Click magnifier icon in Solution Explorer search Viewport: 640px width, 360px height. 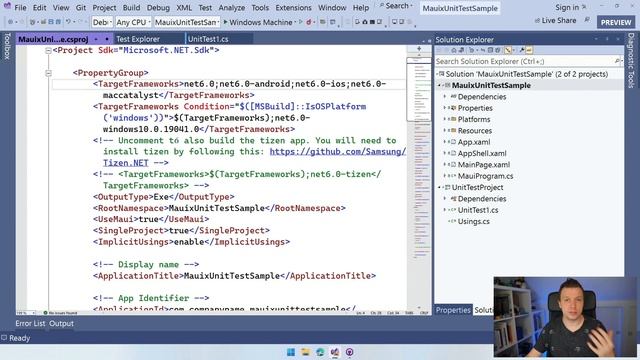point(617,61)
